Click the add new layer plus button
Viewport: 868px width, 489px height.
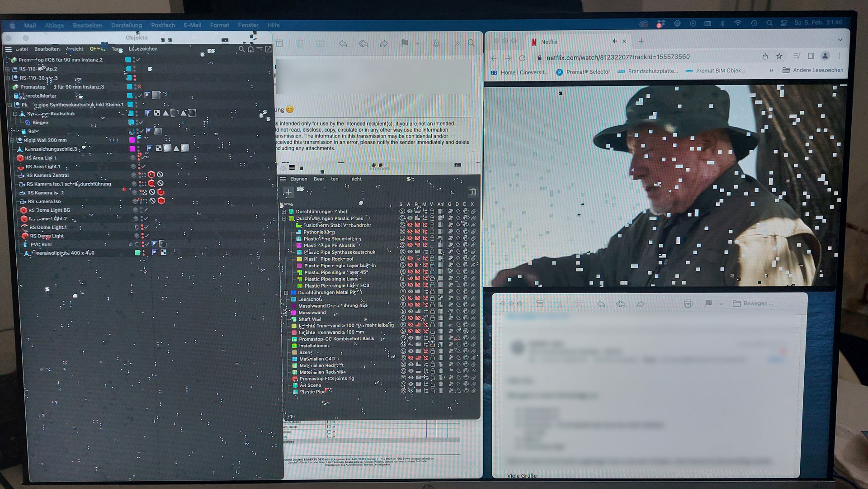tap(288, 193)
